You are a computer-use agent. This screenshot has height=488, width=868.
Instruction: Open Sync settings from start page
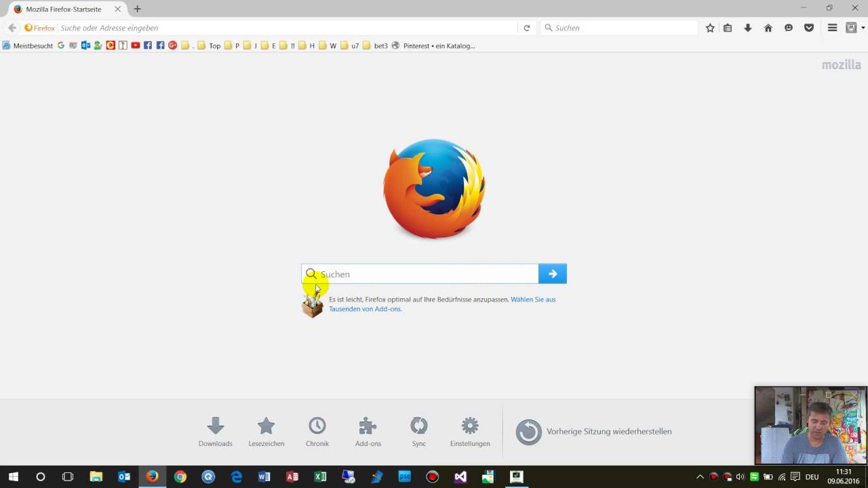tap(418, 432)
